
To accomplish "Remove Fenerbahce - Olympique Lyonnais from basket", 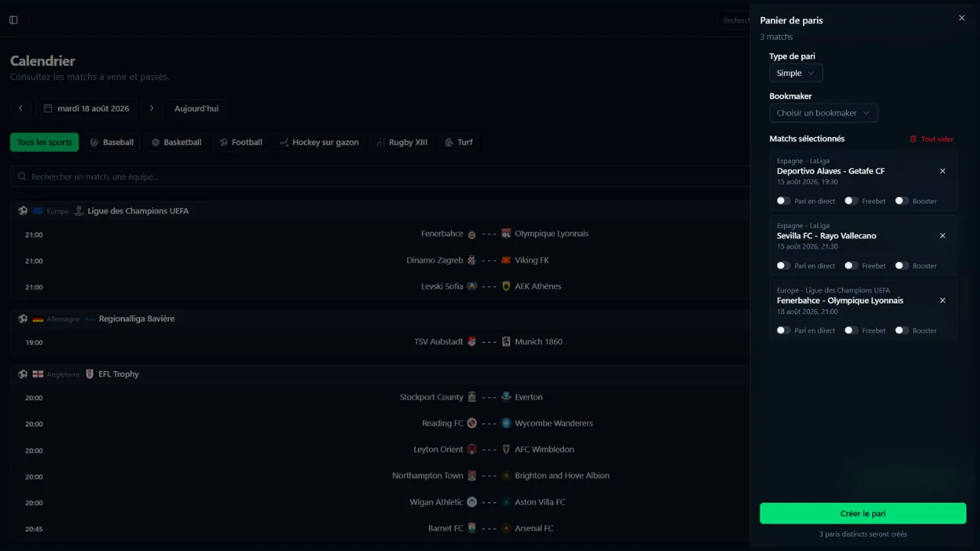I will [x=942, y=301].
